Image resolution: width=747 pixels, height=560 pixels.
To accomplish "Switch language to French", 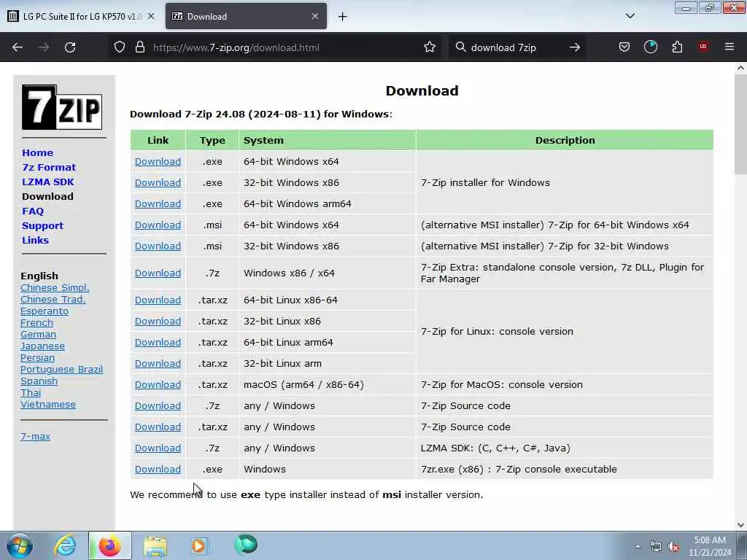I will tap(36, 323).
